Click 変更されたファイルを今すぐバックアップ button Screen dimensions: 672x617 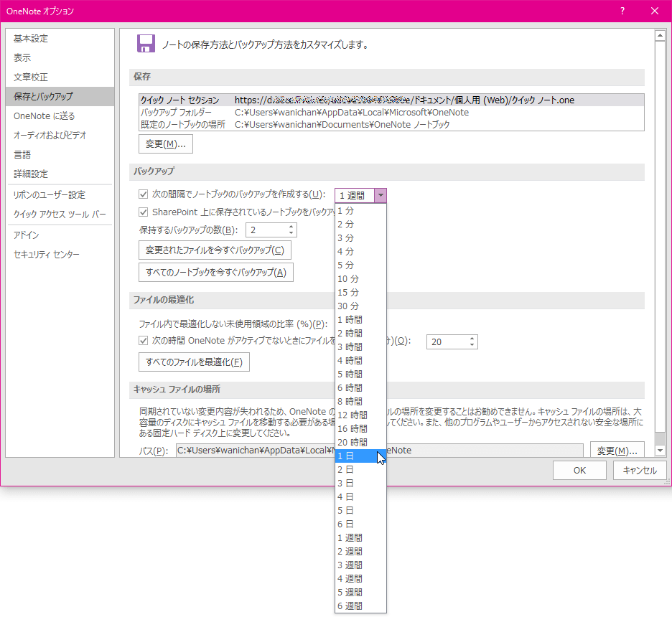(x=215, y=250)
